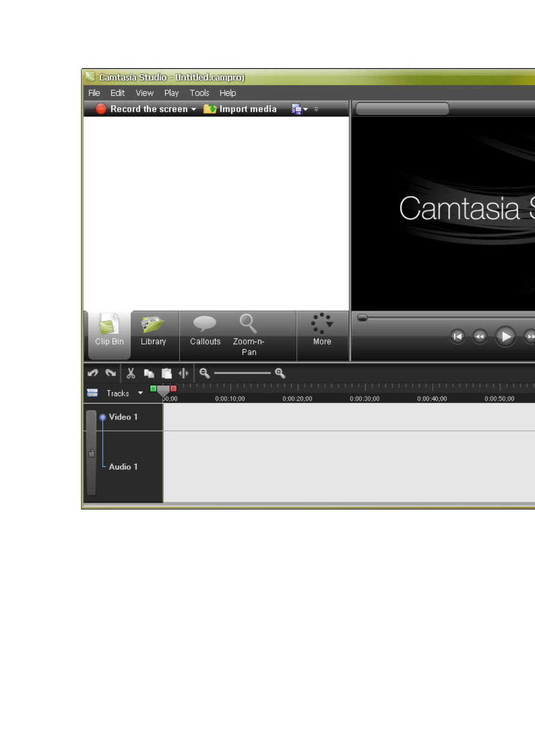The width and height of the screenshot is (535, 756).
Task: Open the Record the screen dropdown arrow
Action: (194, 109)
